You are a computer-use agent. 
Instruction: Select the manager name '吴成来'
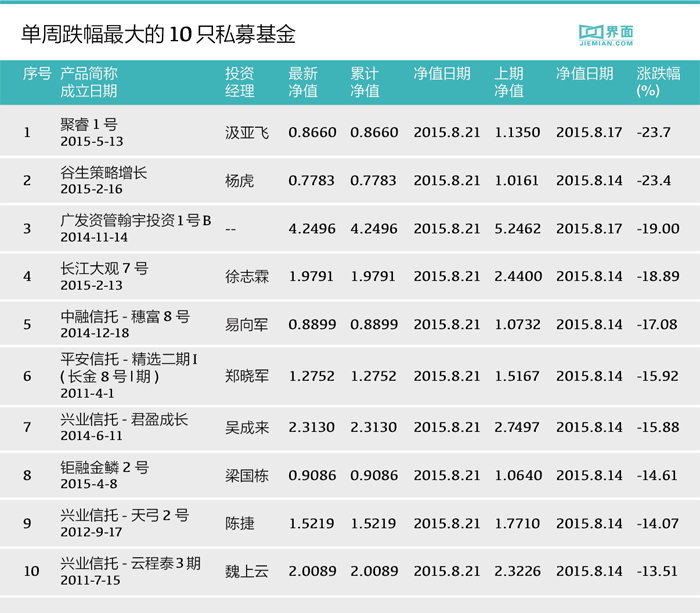click(247, 428)
